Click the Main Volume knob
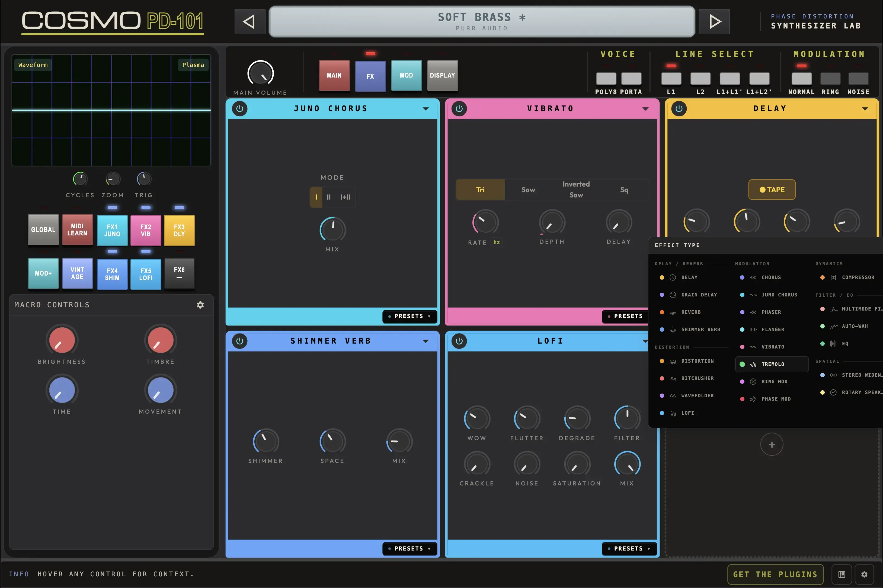Viewport: 883px width, 588px height. pyautogui.click(x=260, y=73)
